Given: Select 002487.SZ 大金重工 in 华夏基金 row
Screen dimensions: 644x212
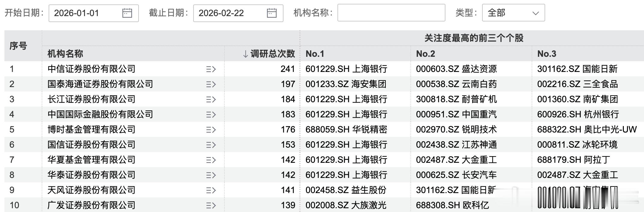Looking at the screenshot, I should click(x=456, y=160).
